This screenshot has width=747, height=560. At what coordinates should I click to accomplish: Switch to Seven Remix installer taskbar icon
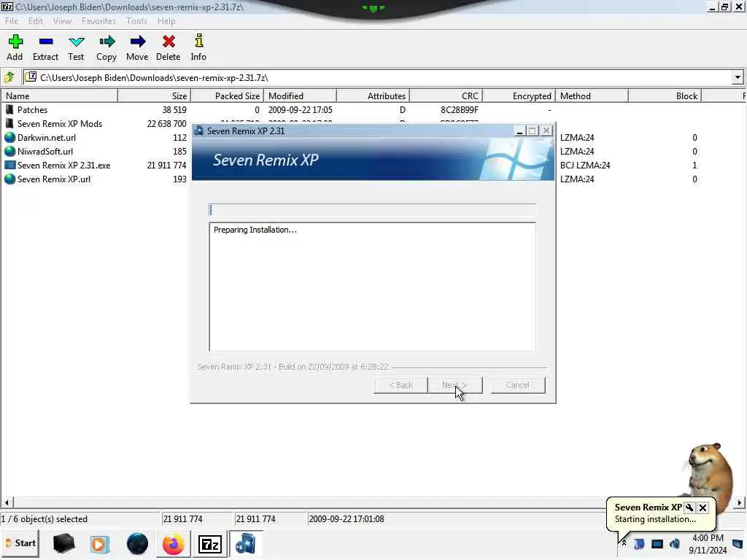click(245, 544)
